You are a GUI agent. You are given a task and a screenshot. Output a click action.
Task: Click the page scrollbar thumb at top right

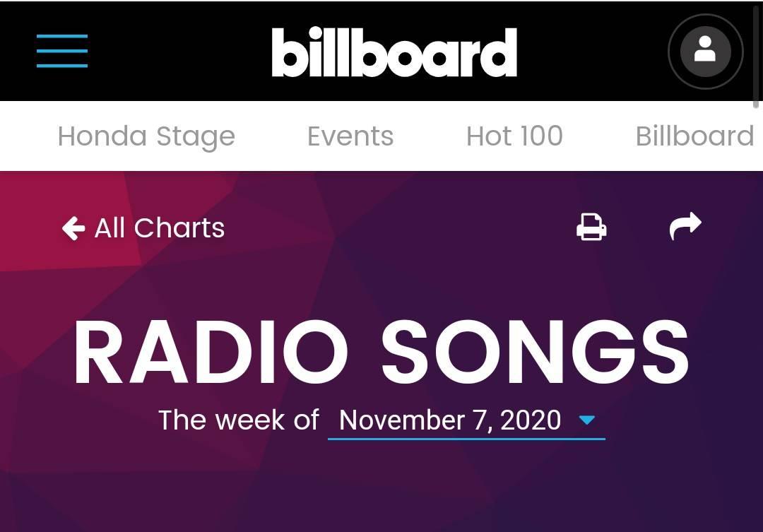[756, 54]
